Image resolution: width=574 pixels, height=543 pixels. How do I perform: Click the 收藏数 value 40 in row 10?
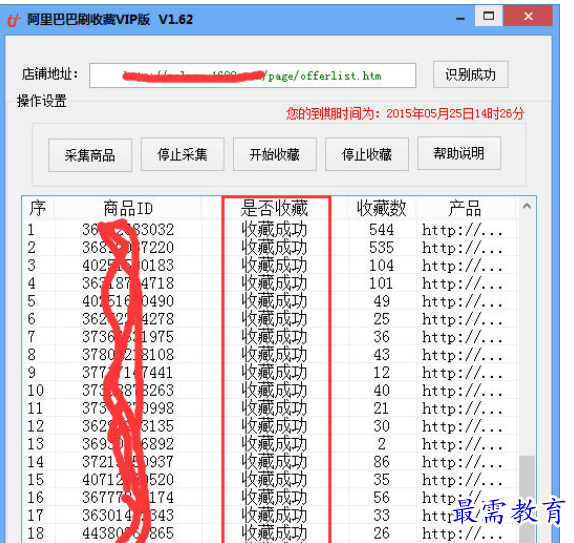[381, 390]
